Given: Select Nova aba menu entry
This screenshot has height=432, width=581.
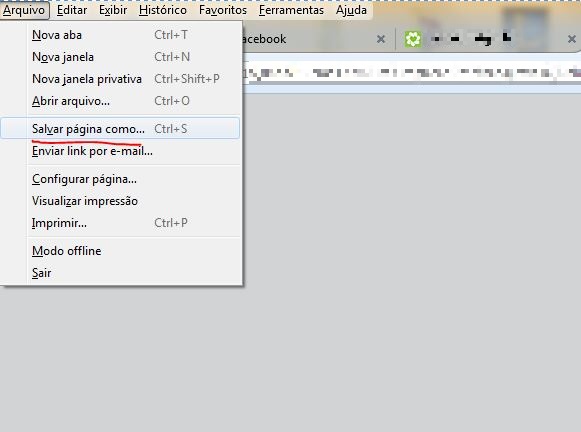Looking at the screenshot, I should coord(120,35).
